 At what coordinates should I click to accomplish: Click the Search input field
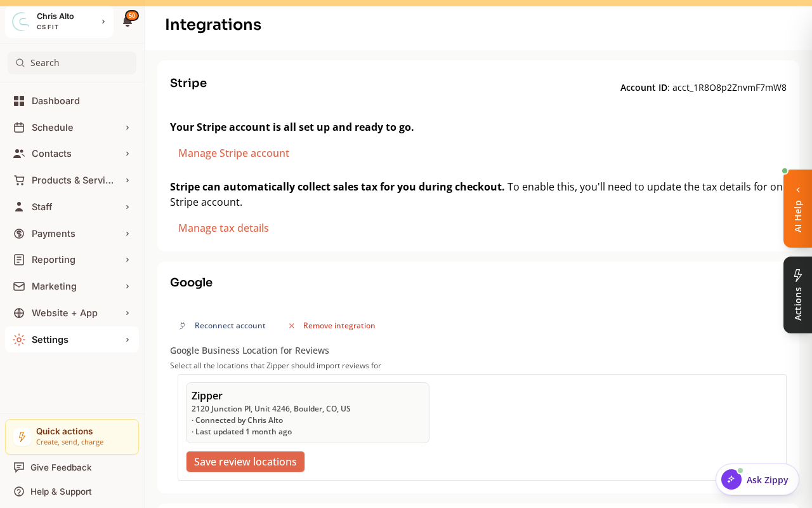click(x=72, y=63)
